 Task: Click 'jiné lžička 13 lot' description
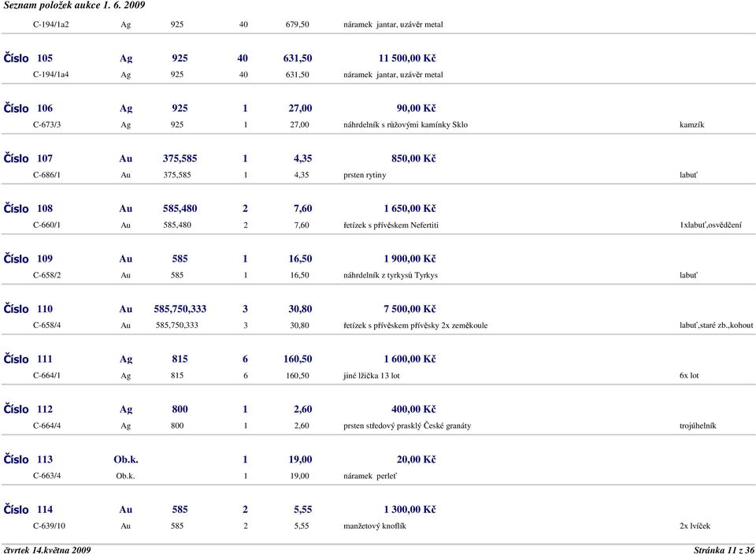point(372,376)
